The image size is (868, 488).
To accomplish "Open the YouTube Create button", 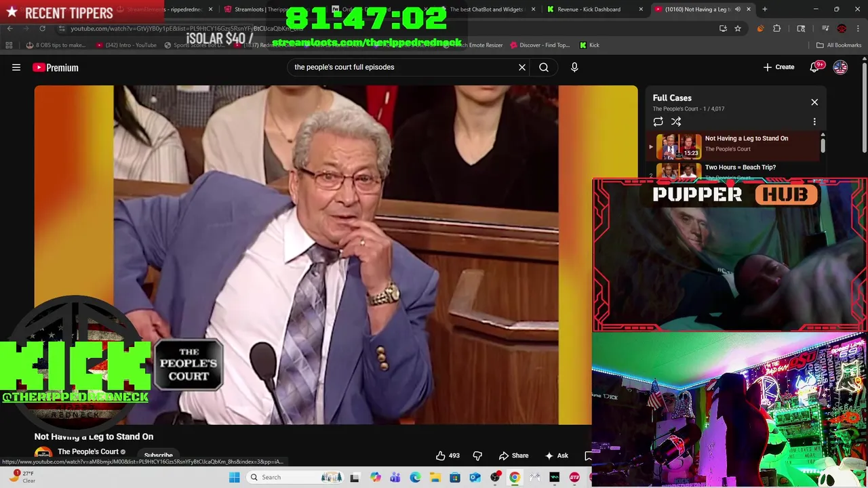I will 778,67.
